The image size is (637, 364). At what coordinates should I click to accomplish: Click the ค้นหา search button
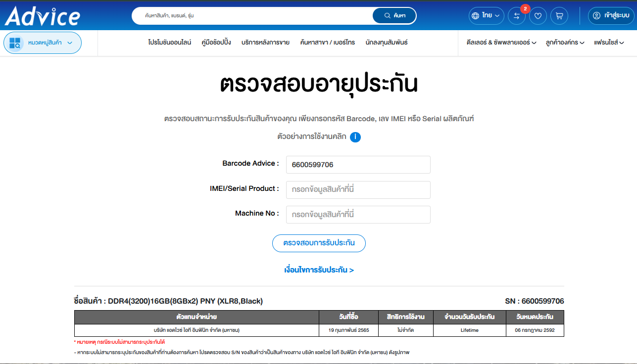[x=394, y=16]
